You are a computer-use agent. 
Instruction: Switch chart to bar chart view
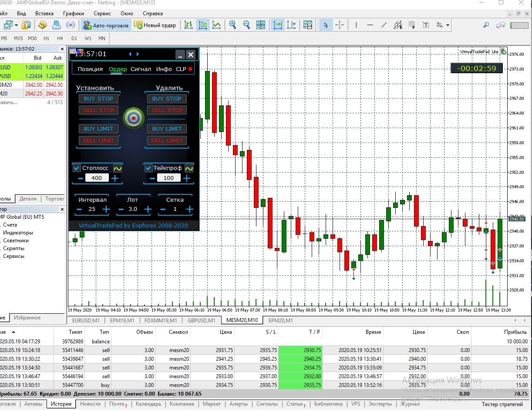(x=189, y=25)
